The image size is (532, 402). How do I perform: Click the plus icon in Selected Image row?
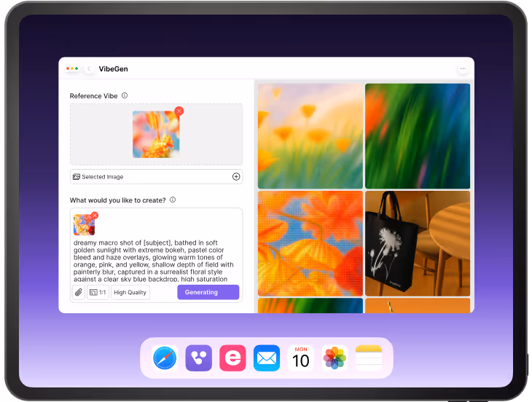pyautogui.click(x=236, y=176)
